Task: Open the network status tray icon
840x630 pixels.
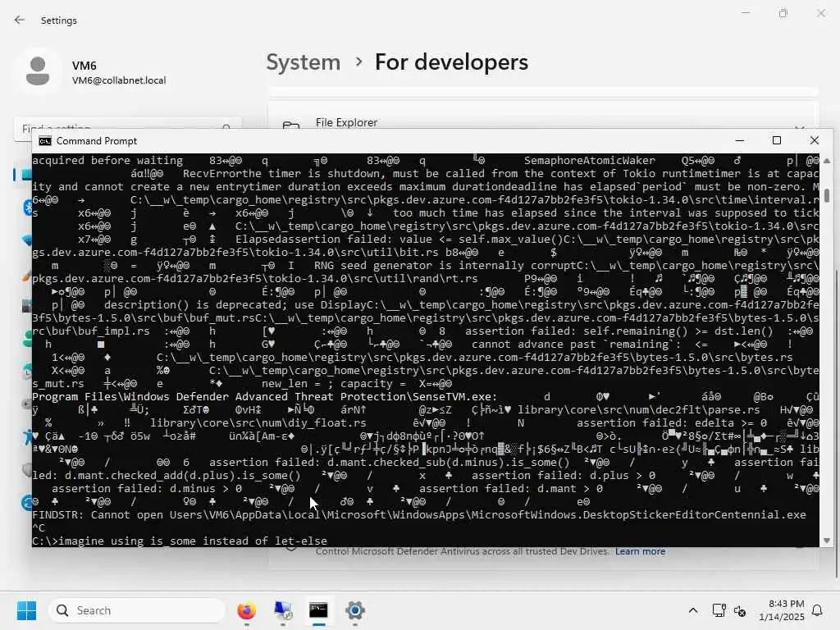Action: click(x=719, y=610)
